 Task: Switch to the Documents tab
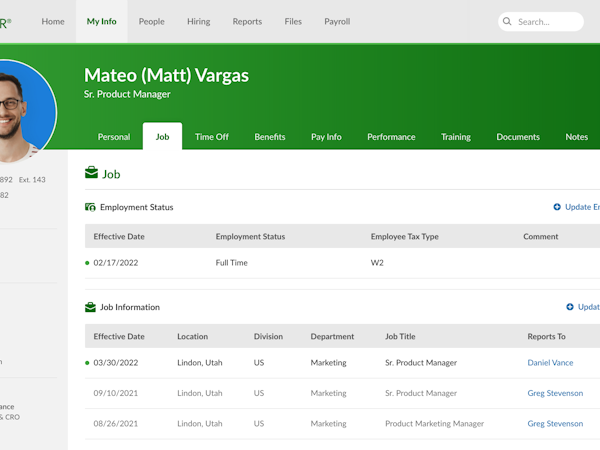tap(518, 137)
